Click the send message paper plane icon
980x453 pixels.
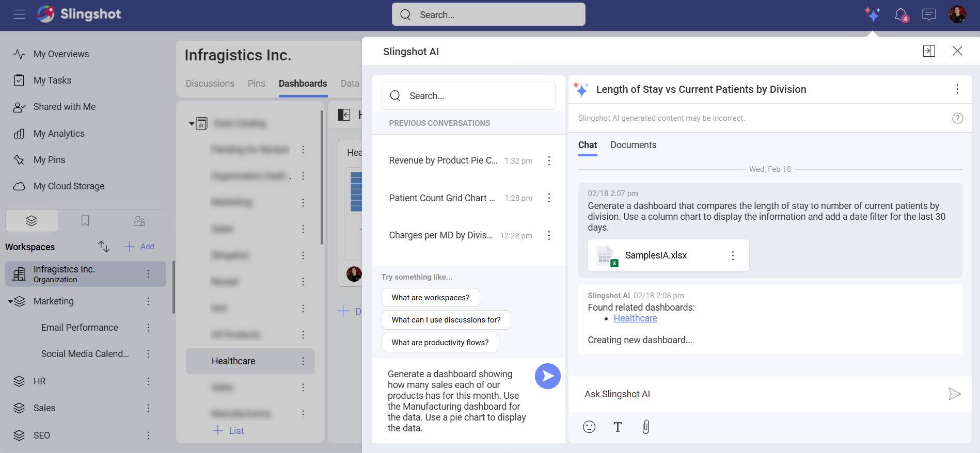point(954,394)
